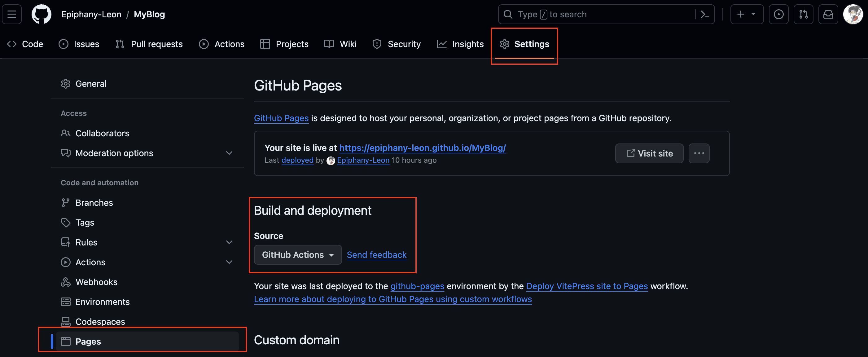Open the GitHub Pages documentation link
Image resolution: width=868 pixels, height=357 pixels.
[x=281, y=118]
